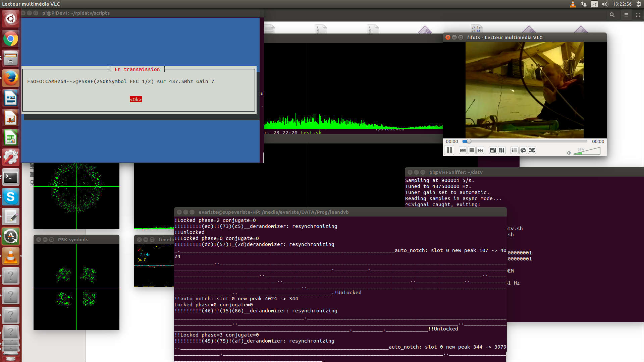Confirm the En transmission dialog with Ok

tap(136, 100)
